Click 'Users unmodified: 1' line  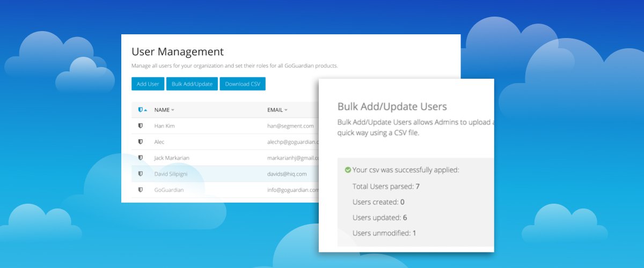pyautogui.click(x=384, y=233)
